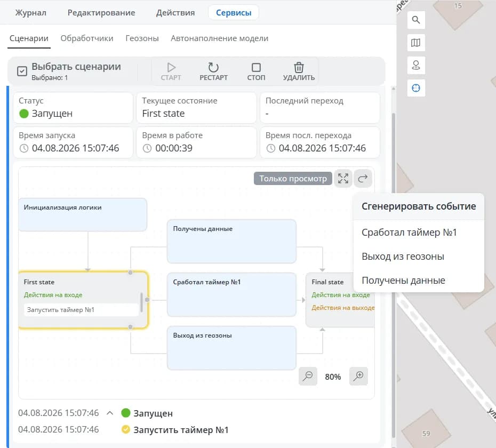
Task: Click the Сработал таймер №1 transition node
Action: 231,294
